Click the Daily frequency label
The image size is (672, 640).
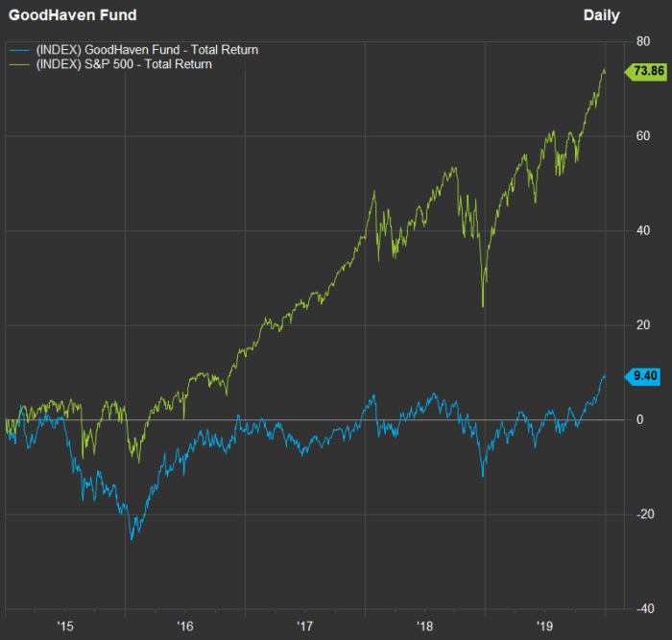tap(601, 15)
